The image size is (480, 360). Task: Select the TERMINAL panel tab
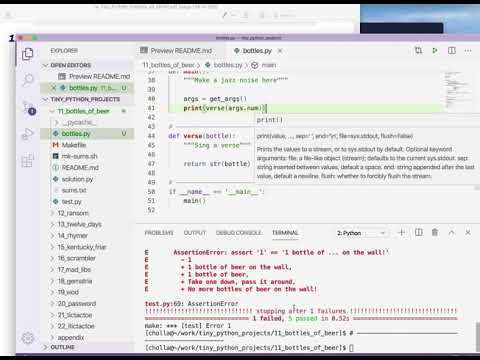tap(285, 233)
